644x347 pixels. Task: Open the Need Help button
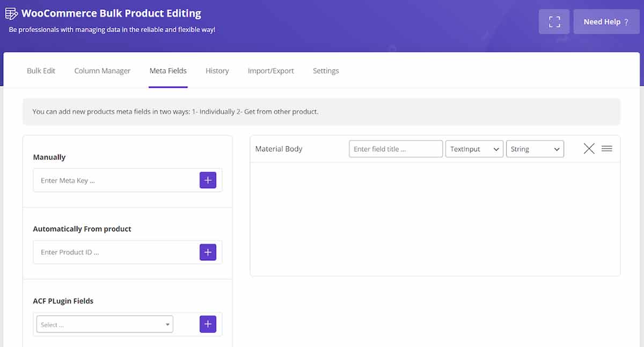[606, 22]
